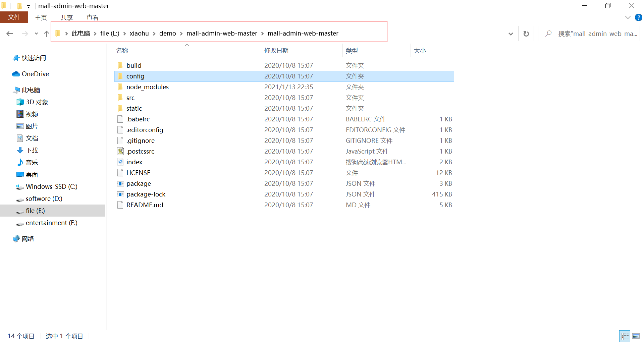Screen dimensions: 644x342
Task: Open entertainment (F:) drive
Action: (47, 223)
